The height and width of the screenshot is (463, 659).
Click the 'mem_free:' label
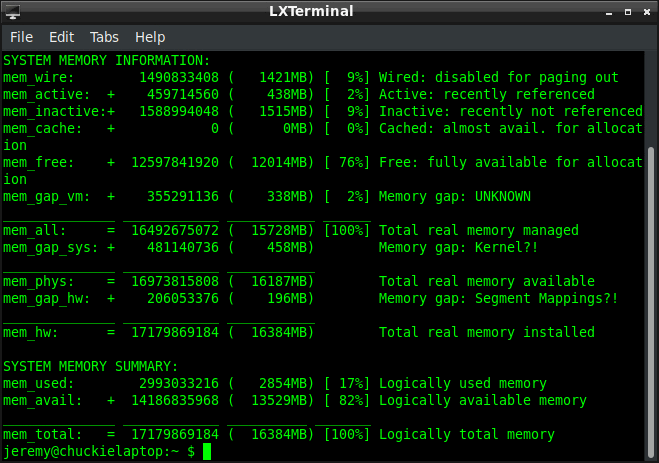(39, 163)
